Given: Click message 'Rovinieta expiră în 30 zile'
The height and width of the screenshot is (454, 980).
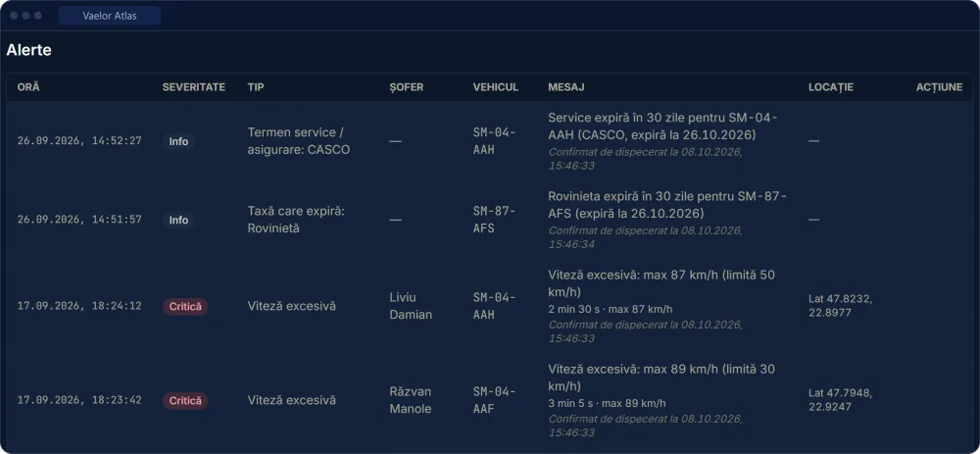Looking at the screenshot, I should 667,203.
